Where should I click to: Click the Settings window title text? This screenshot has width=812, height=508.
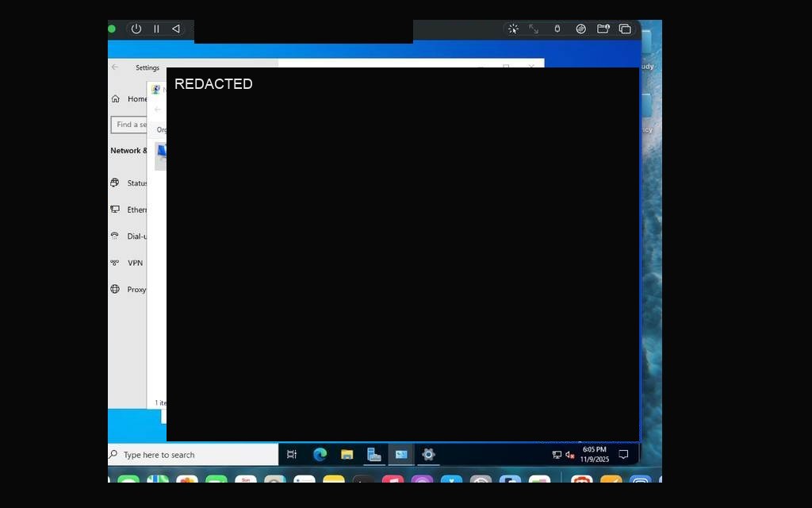pos(147,68)
